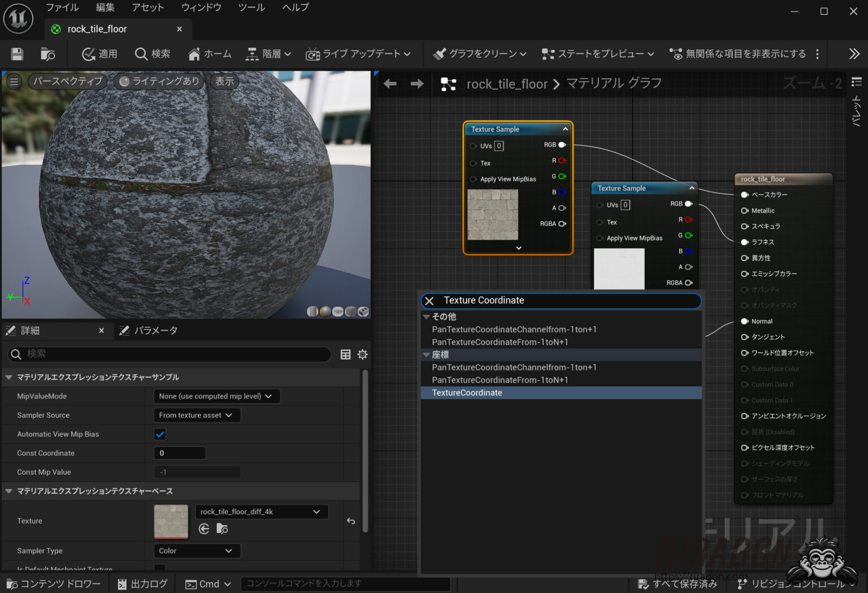Image resolution: width=868 pixels, height=593 pixels.
Task: Save the material asset
Action: click(x=17, y=54)
